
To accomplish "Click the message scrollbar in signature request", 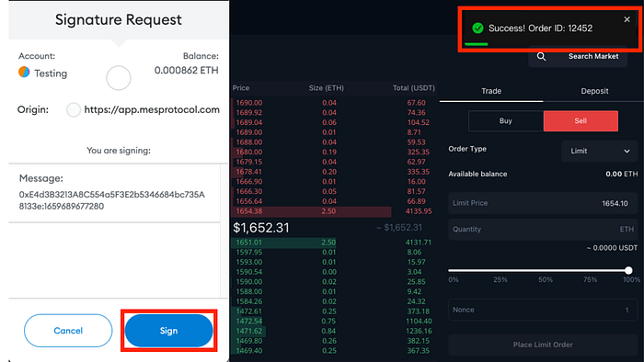I will [x=224, y=231].
